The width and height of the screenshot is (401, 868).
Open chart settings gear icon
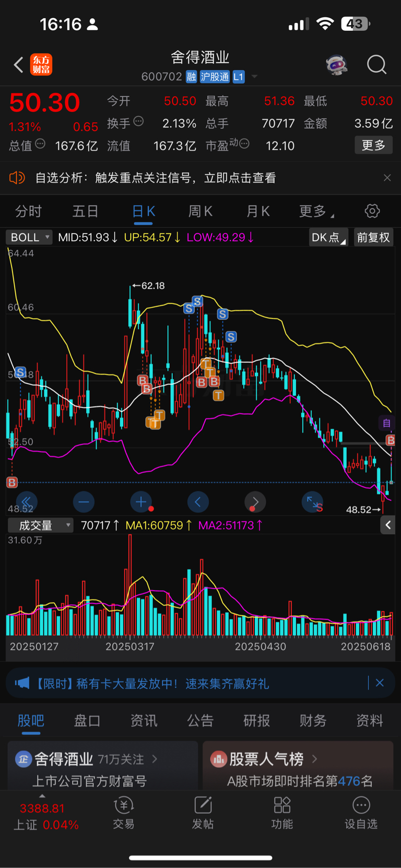[x=372, y=211]
